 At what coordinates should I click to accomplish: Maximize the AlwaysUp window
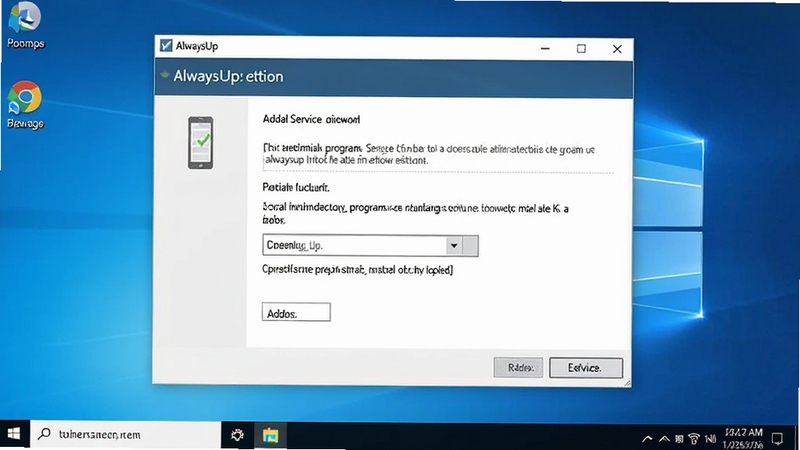(x=581, y=48)
